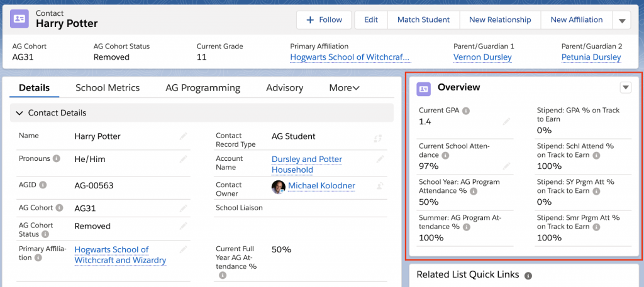The image size is (644, 287).
Task: Click the New Relationship button
Action: 500,20
